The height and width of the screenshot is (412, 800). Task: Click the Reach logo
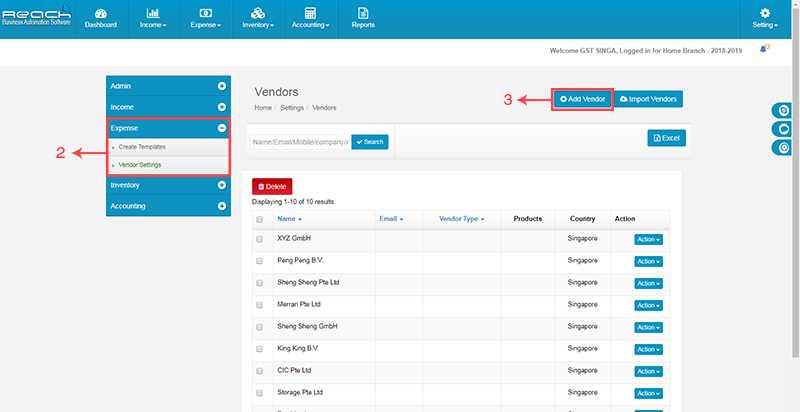[36, 15]
